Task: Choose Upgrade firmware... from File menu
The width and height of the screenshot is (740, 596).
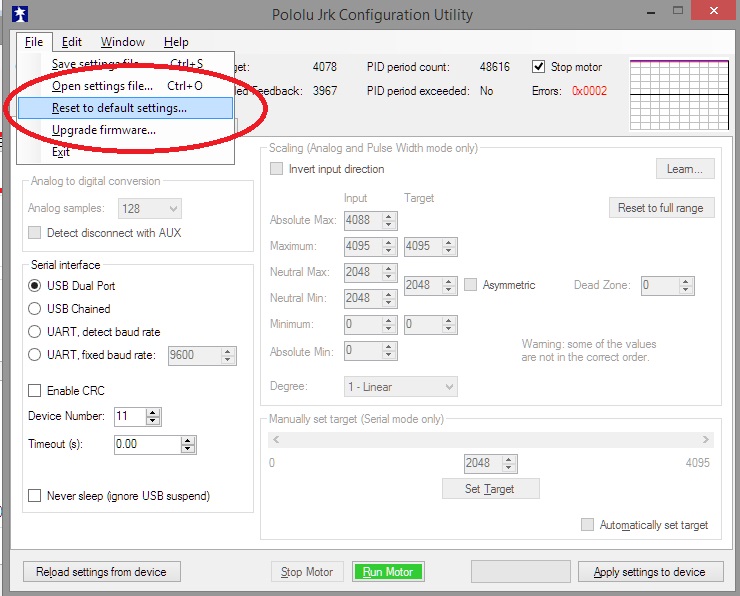Action: 126,130
